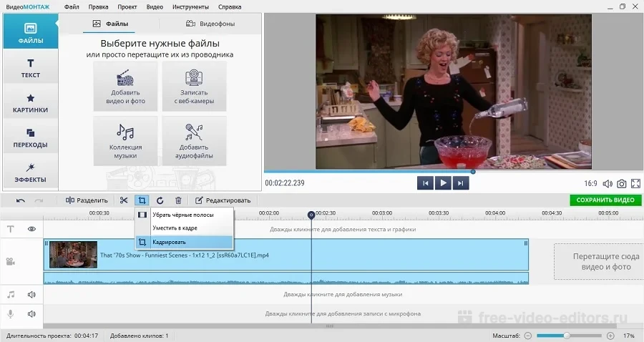Mute the music track speaker
Image resolution: width=644 pixels, height=342 pixels.
click(x=31, y=294)
